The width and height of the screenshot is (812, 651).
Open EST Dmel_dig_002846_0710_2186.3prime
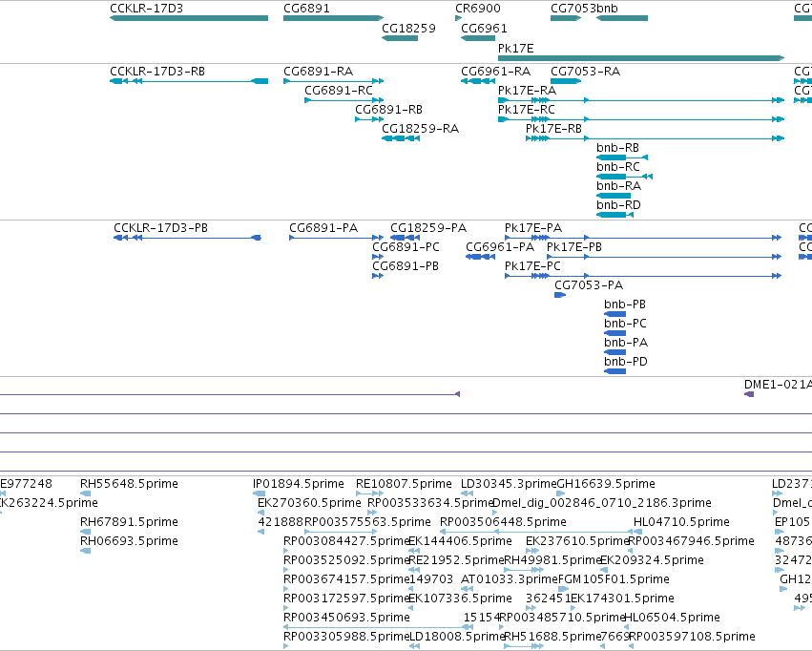601,503
